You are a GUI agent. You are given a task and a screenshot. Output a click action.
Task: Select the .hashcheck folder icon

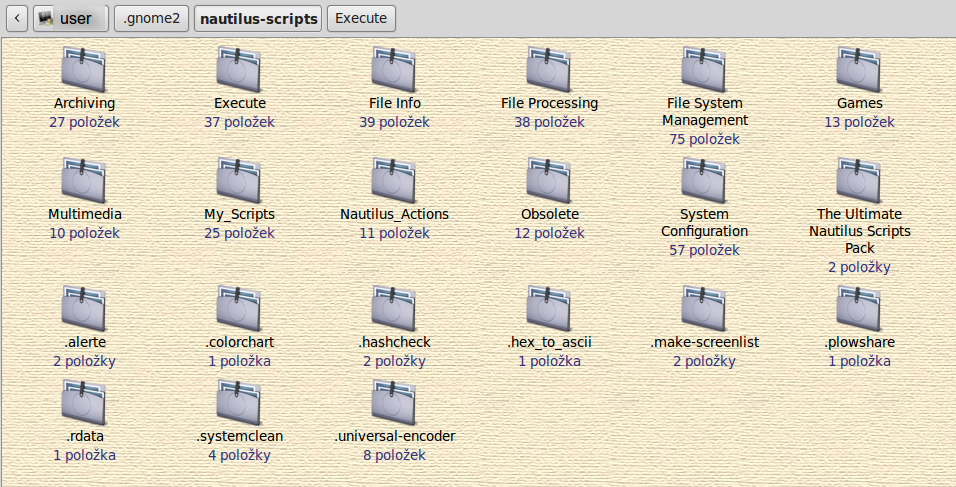coord(394,308)
